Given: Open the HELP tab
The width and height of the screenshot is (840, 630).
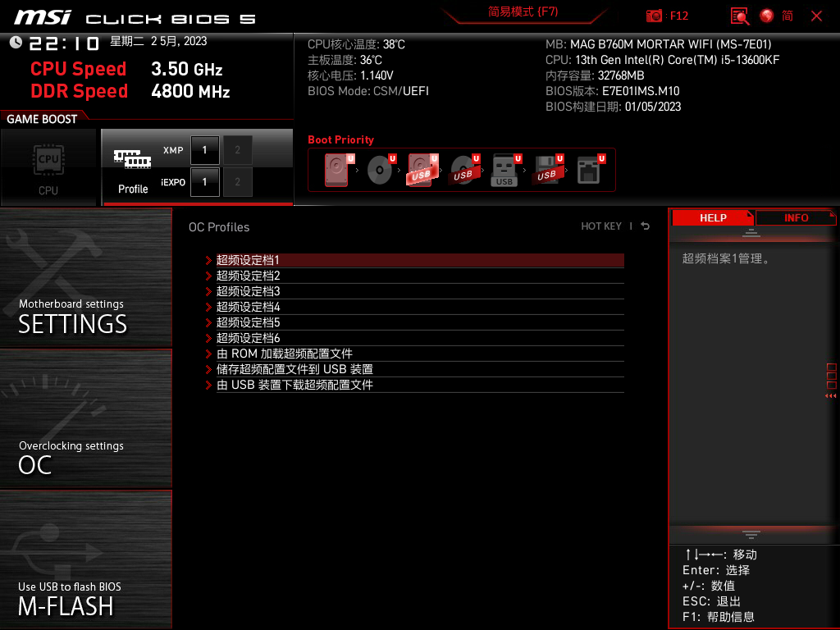Looking at the screenshot, I should pos(712,217).
